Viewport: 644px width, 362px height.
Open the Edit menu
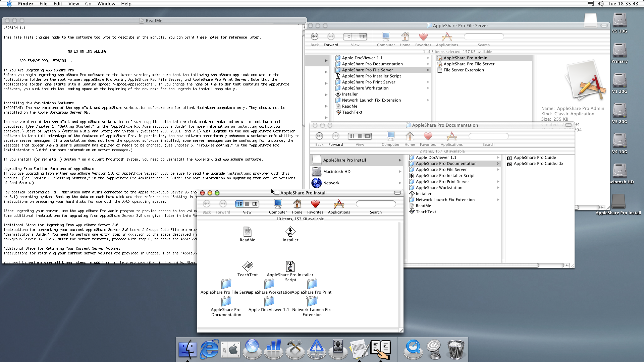(x=58, y=4)
